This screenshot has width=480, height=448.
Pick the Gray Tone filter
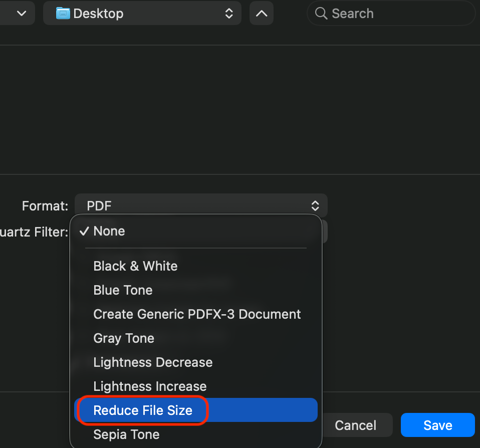124,338
